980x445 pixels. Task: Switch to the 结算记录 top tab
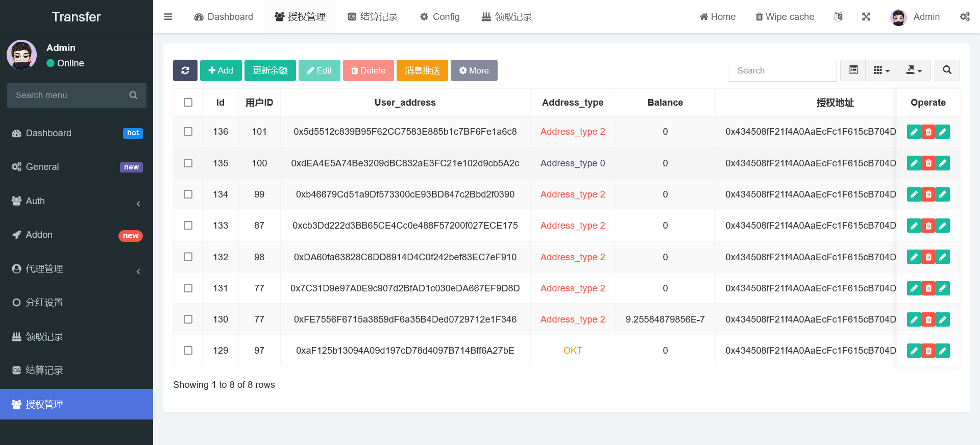click(x=373, y=17)
